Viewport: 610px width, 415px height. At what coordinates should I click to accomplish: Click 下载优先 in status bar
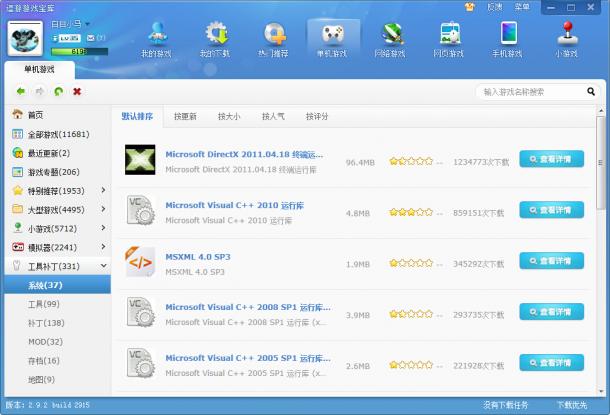(571, 405)
